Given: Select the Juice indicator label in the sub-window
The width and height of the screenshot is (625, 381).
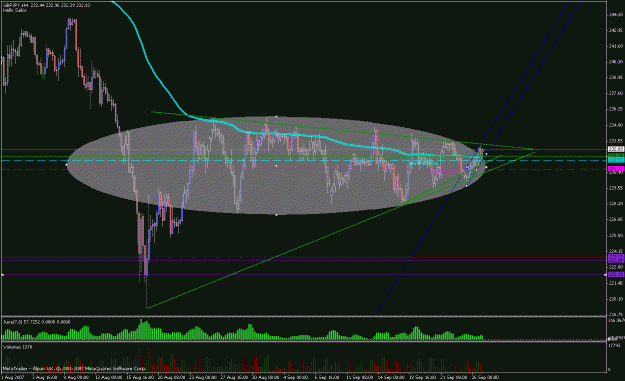Looking at the screenshot, I should pos(36,322).
